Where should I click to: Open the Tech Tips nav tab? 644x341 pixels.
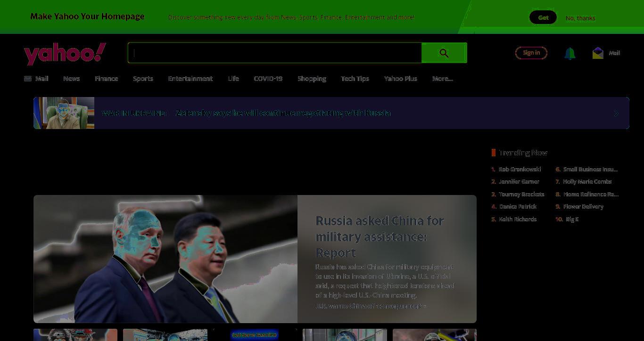click(x=355, y=79)
